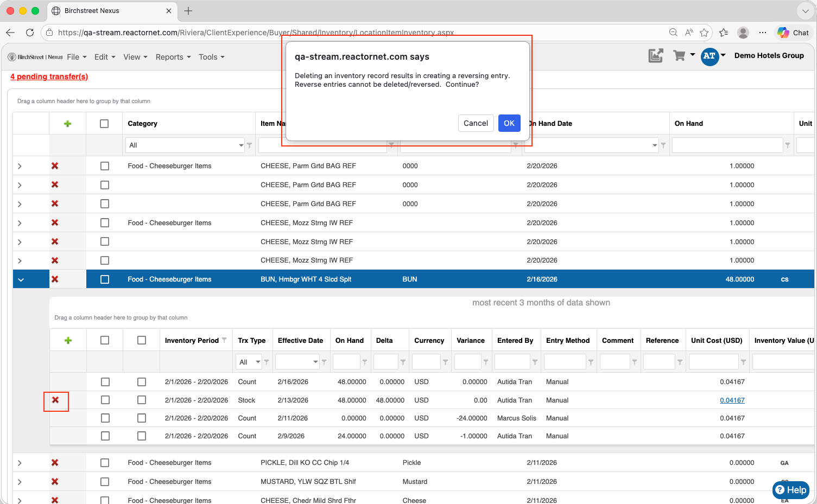Open the Reports menu
The height and width of the screenshot is (504, 817).
point(173,57)
